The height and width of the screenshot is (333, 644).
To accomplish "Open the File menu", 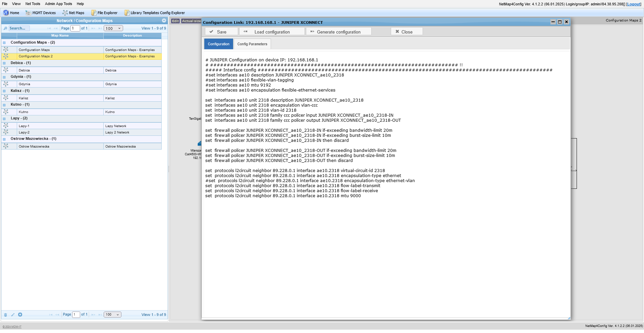I will pyautogui.click(x=5, y=4).
